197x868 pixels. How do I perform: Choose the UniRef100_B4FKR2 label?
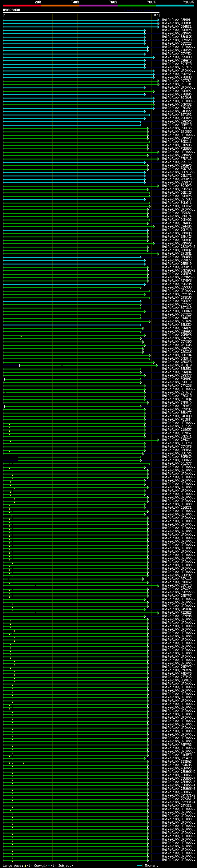[x=177, y=111]
